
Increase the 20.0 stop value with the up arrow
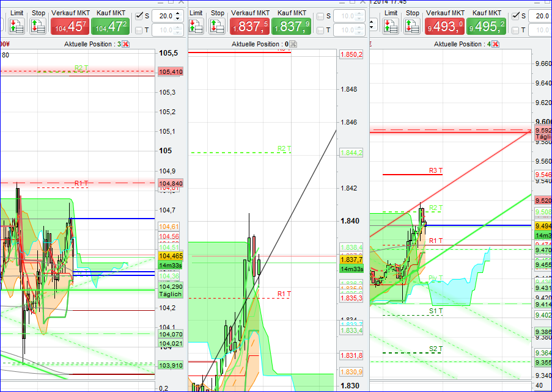(178, 13)
